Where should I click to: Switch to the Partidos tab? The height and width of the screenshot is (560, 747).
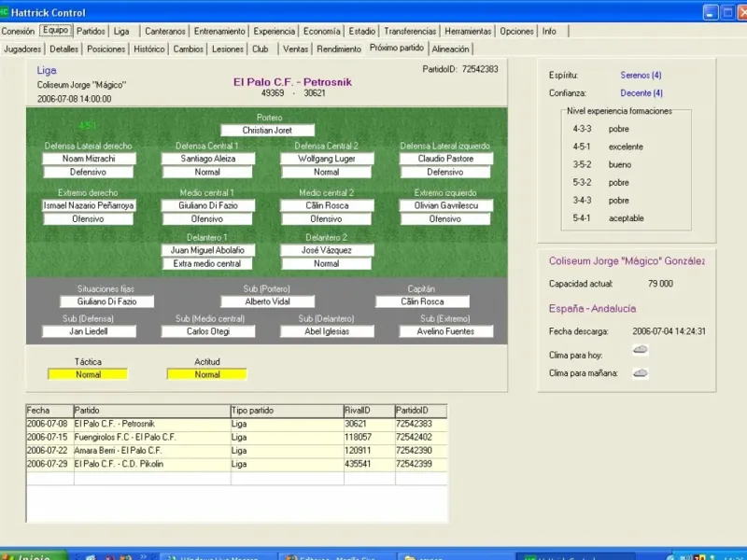pyautogui.click(x=91, y=31)
